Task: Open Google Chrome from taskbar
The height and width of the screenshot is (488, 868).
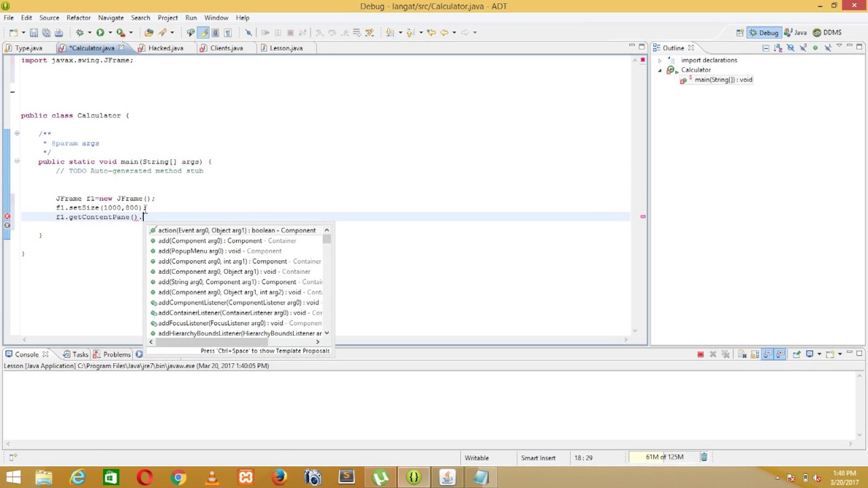Action: (178, 478)
